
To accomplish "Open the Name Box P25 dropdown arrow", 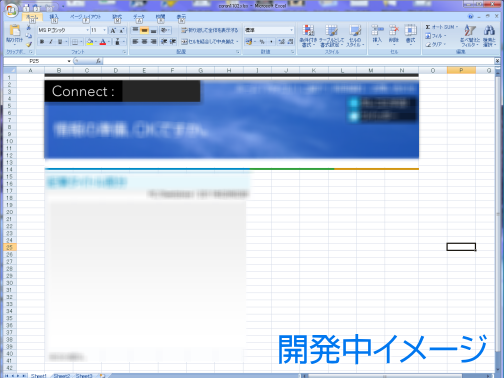I will point(69,61).
